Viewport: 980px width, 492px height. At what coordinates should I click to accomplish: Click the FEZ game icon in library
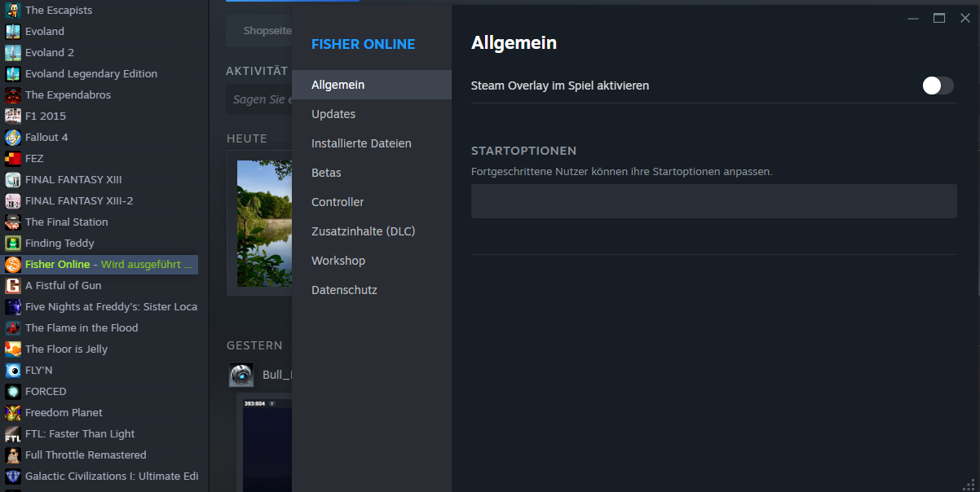point(13,159)
